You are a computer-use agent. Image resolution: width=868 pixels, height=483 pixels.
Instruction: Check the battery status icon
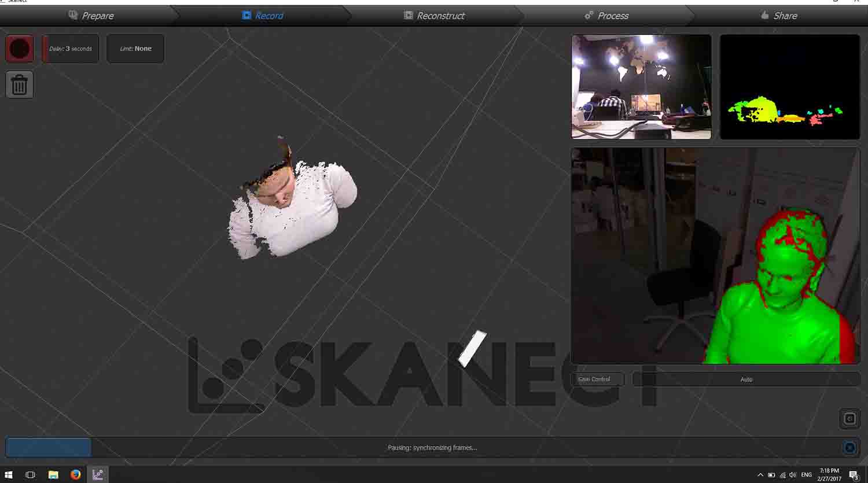[771, 475]
